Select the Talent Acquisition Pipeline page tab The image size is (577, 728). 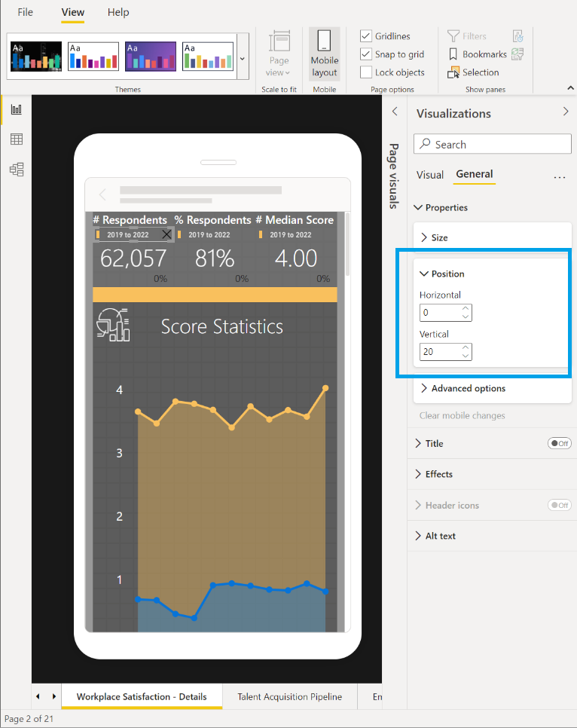[289, 696]
